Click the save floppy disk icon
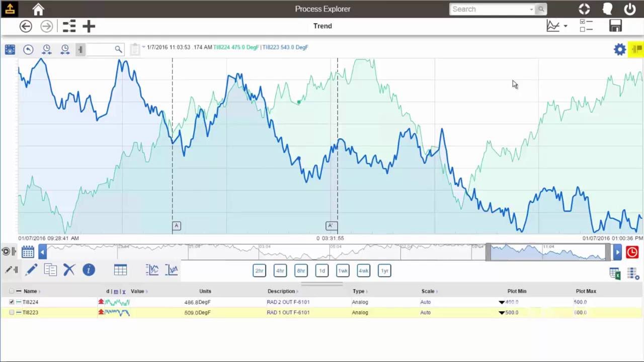 click(615, 26)
